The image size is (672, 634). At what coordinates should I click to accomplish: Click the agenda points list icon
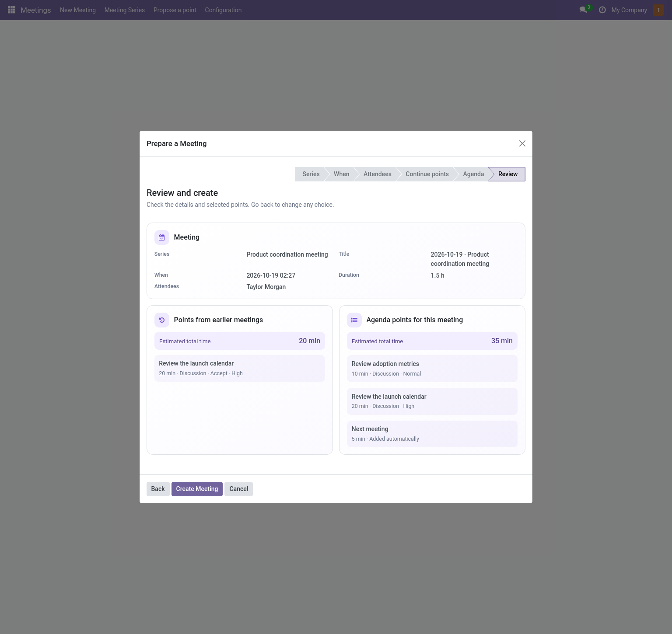pos(354,320)
